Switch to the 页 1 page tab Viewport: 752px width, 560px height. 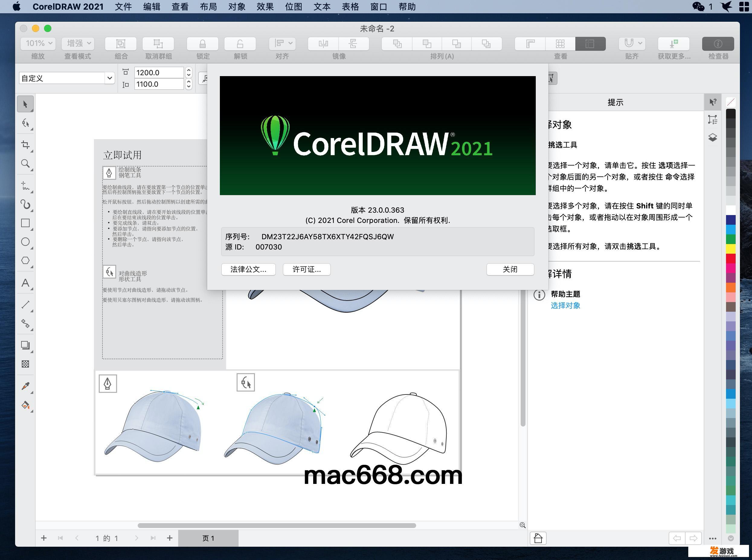pos(208,538)
